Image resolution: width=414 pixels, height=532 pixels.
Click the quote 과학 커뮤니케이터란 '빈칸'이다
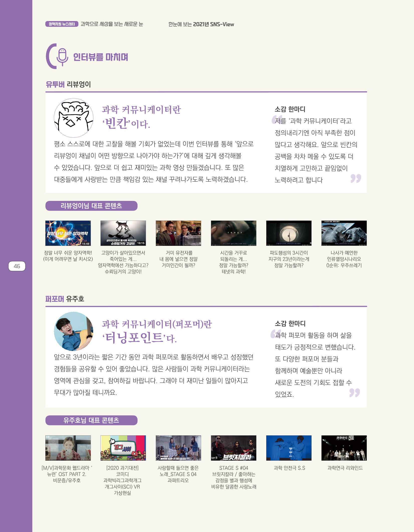[x=141, y=117]
